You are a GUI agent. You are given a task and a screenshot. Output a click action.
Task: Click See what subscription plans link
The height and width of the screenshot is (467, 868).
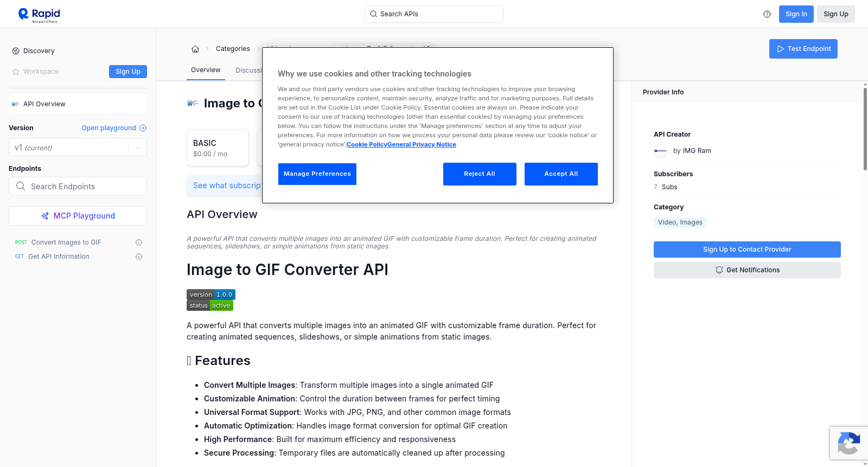point(227,185)
